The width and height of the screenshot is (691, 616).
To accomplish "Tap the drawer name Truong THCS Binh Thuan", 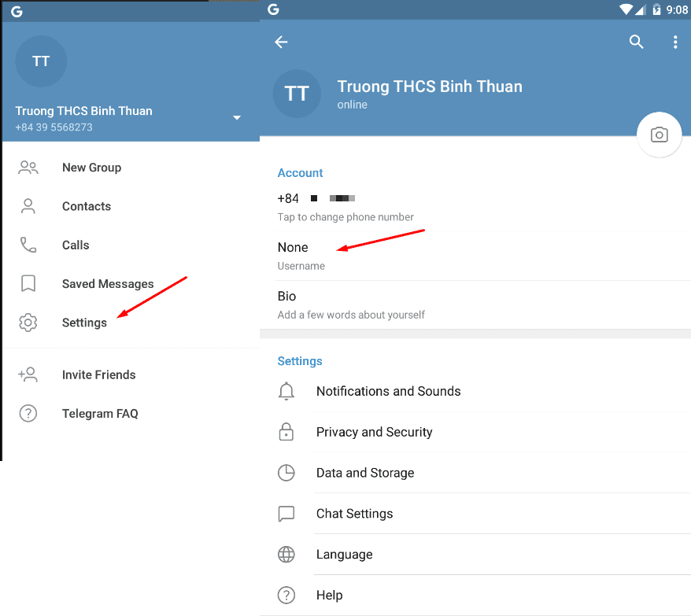I will pyautogui.click(x=83, y=111).
